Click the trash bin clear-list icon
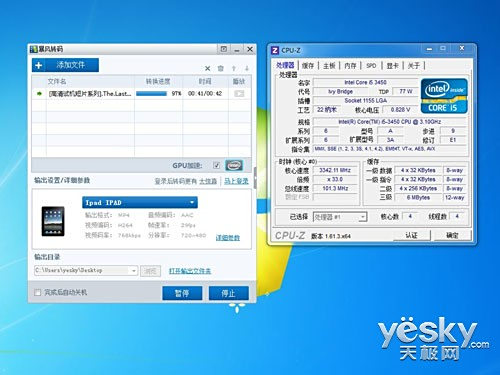The width and height of the screenshot is (500, 375). click(x=220, y=68)
